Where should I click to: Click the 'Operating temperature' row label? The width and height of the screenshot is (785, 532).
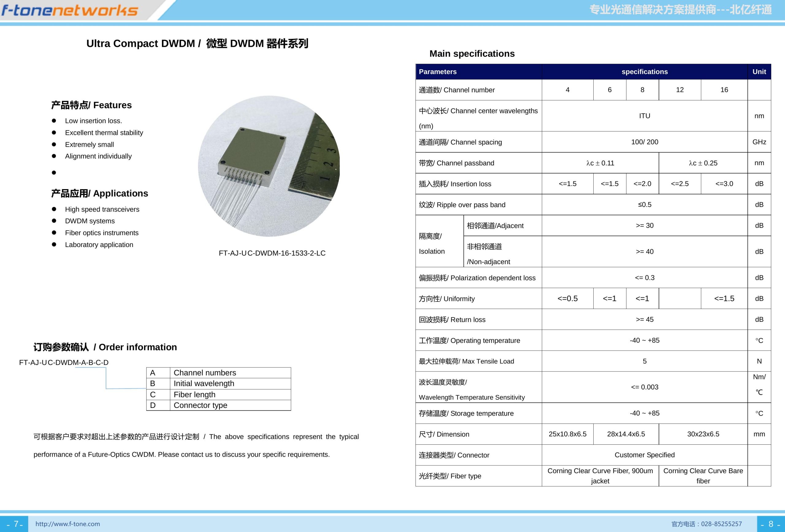click(x=479, y=340)
